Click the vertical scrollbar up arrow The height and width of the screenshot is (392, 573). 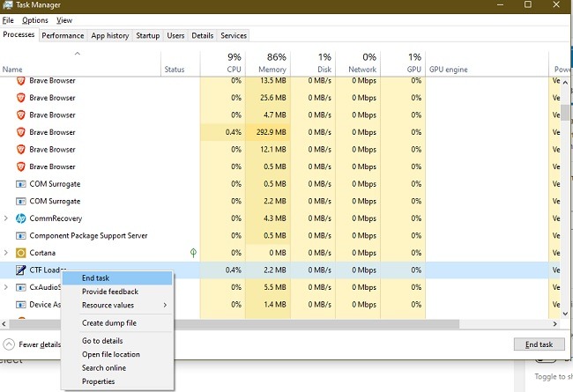click(x=565, y=83)
